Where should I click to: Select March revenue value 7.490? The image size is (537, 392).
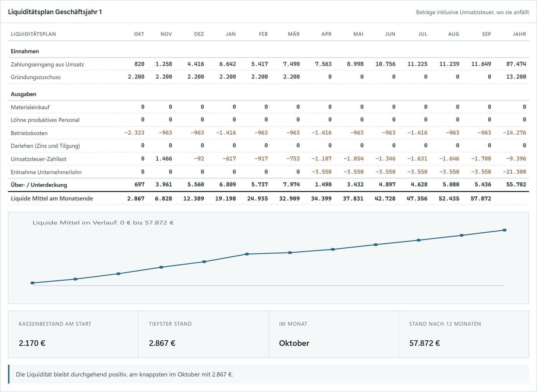pyautogui.click(x=291, y=64)
